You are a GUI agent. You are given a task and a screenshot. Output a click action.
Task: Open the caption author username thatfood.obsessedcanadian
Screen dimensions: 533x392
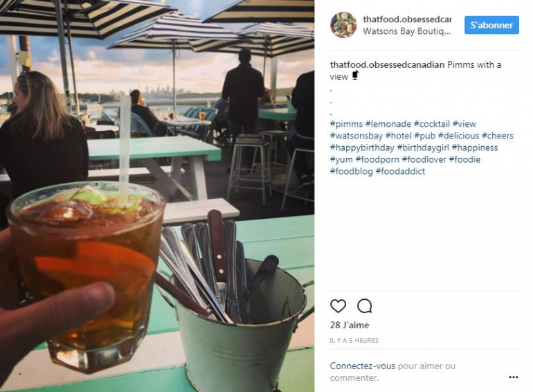pos(387,64)
